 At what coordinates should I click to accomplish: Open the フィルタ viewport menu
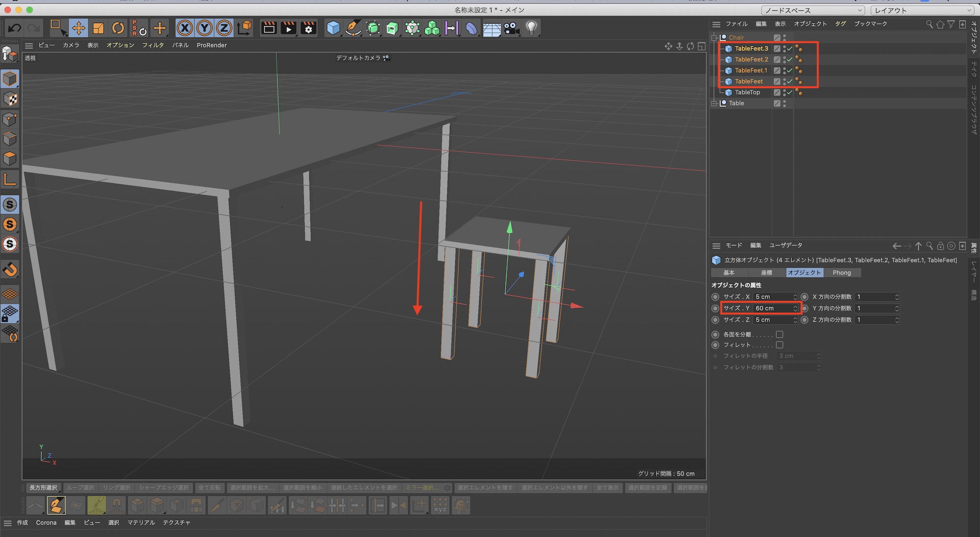click(153, 45)
